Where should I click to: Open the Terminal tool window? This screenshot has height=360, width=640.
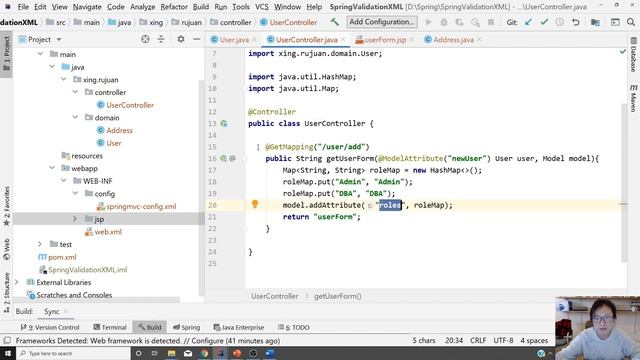pyautogui.click(x=110, y=327)
